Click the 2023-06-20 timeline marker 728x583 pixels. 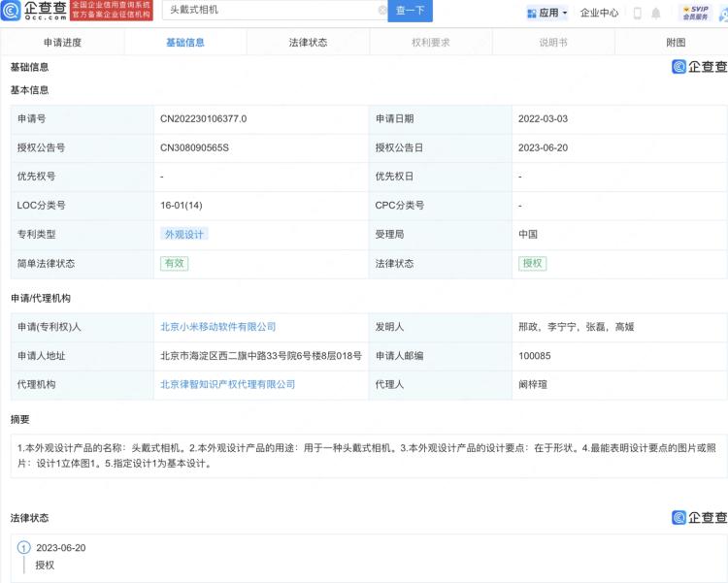[24, 548]
